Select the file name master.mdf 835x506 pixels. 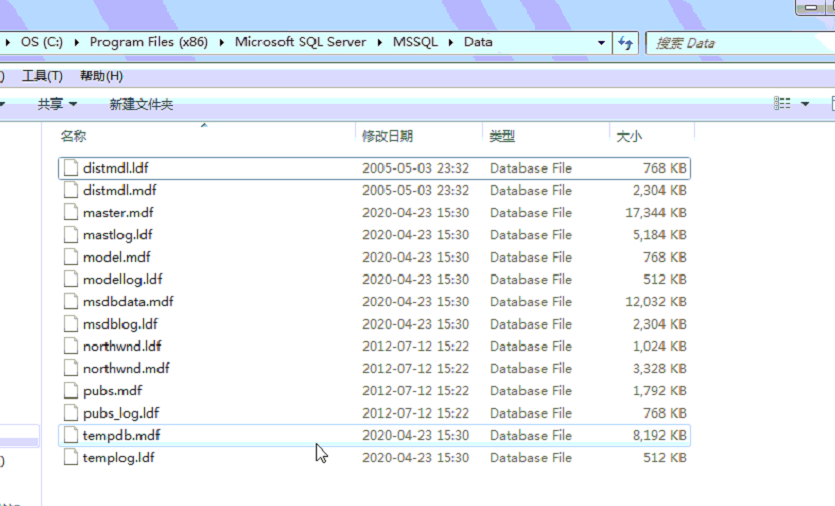point(118,213)
